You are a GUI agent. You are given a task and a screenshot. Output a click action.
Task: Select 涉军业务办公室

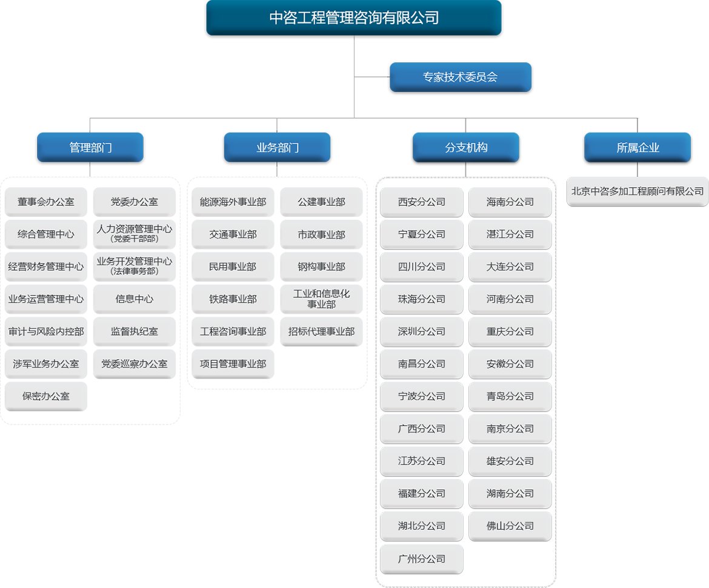(46, 364)
